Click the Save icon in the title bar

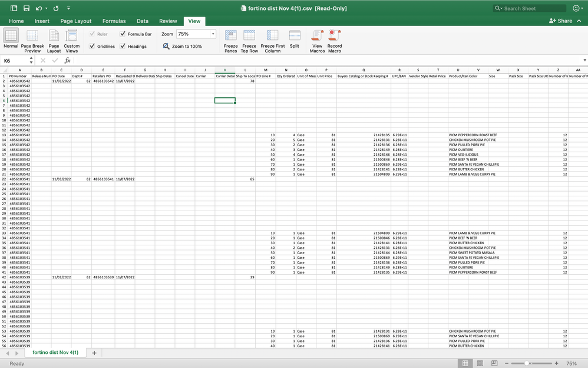27,8
